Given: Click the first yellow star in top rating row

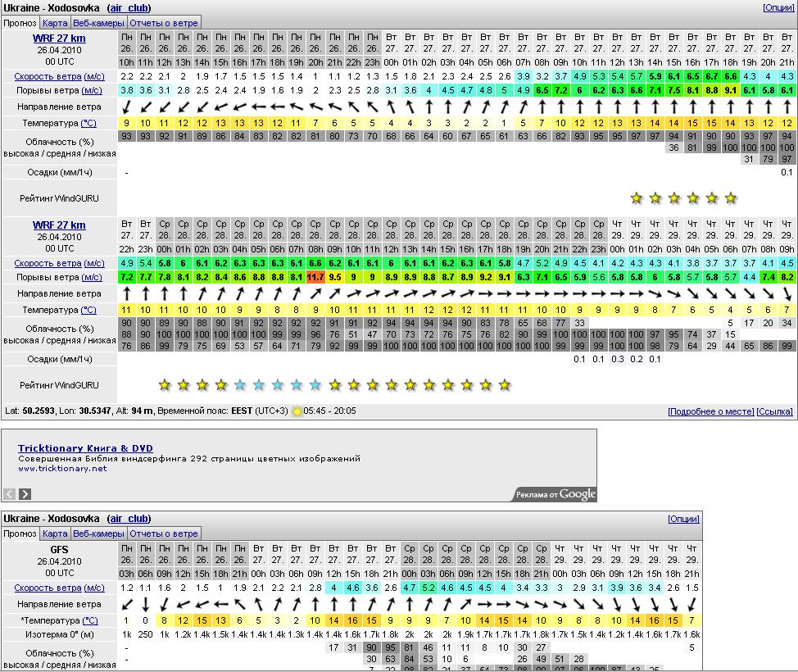Looking at the screenshot, I should coord(637,198).
